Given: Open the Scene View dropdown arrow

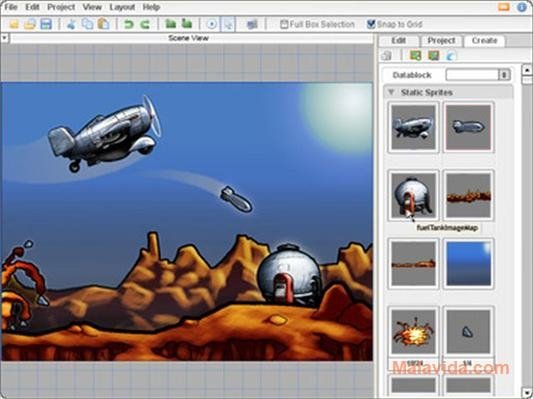Looking at the screenshot, I should click(4, 37).
